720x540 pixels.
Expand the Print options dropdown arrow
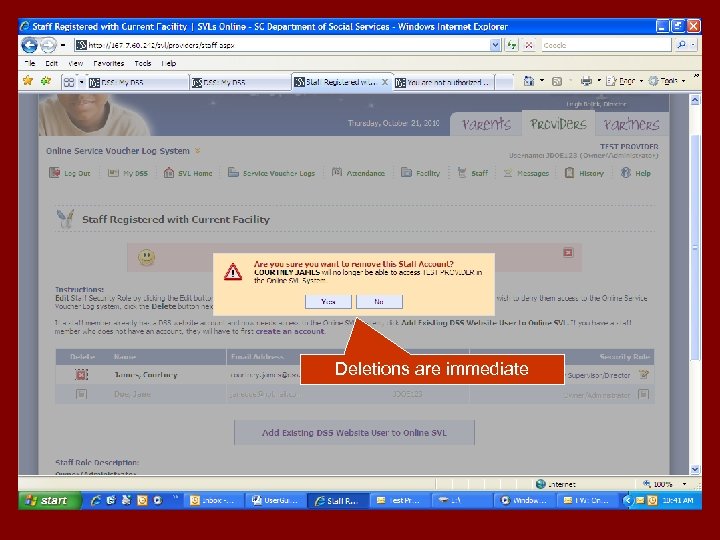tap(599, 81)
